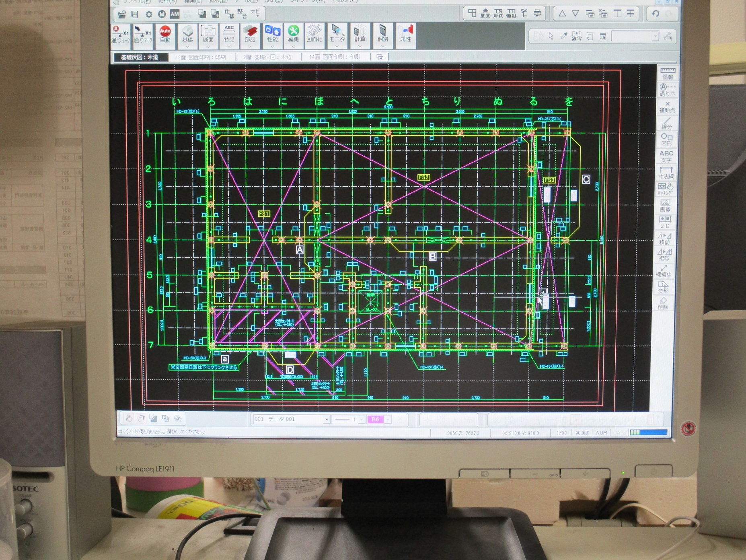Switch to 13面 図面印刷 tab
This screenshot has height=560, width=746.
201,57
